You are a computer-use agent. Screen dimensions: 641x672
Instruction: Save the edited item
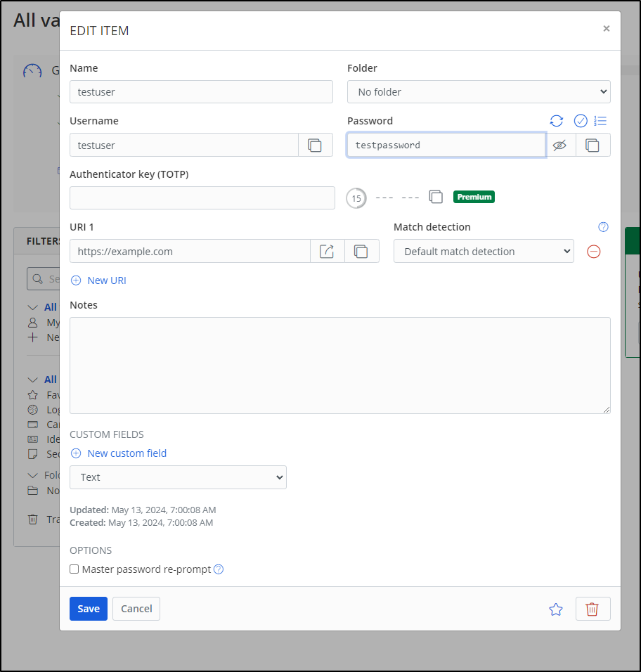(89, 609)
